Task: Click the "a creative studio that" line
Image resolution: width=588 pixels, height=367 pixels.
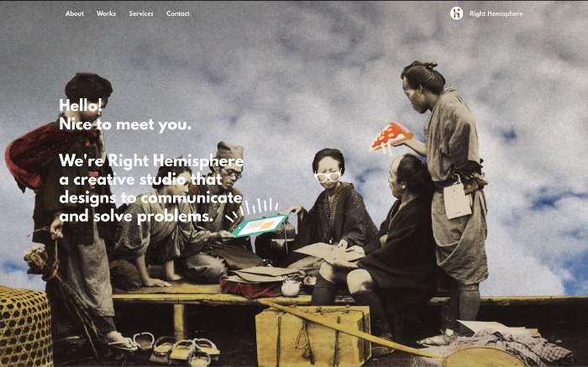Action: (141, 180)
